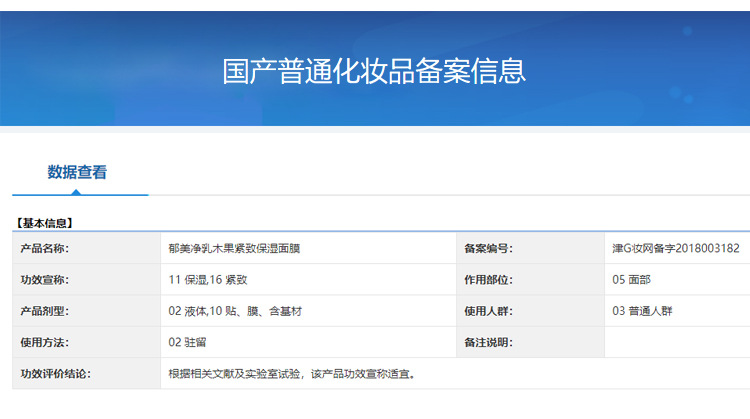Open the 数据查看 tab

click(x=77, y=172)
